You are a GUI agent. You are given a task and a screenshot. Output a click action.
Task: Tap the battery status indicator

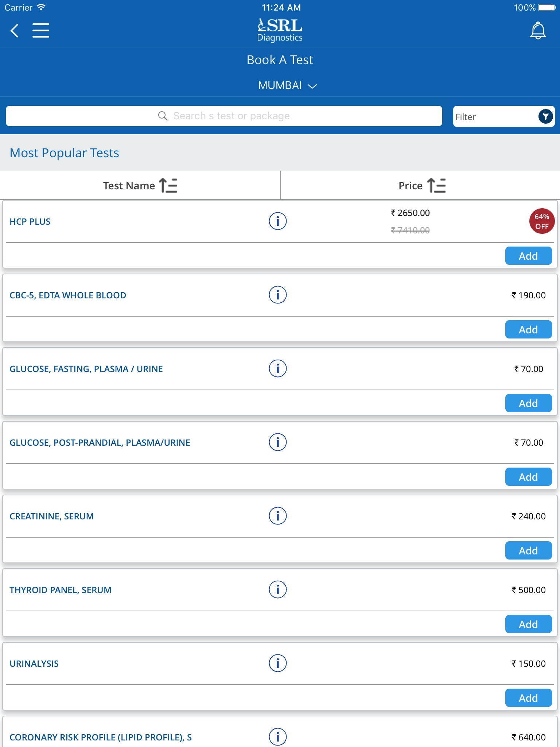(547, 7)
